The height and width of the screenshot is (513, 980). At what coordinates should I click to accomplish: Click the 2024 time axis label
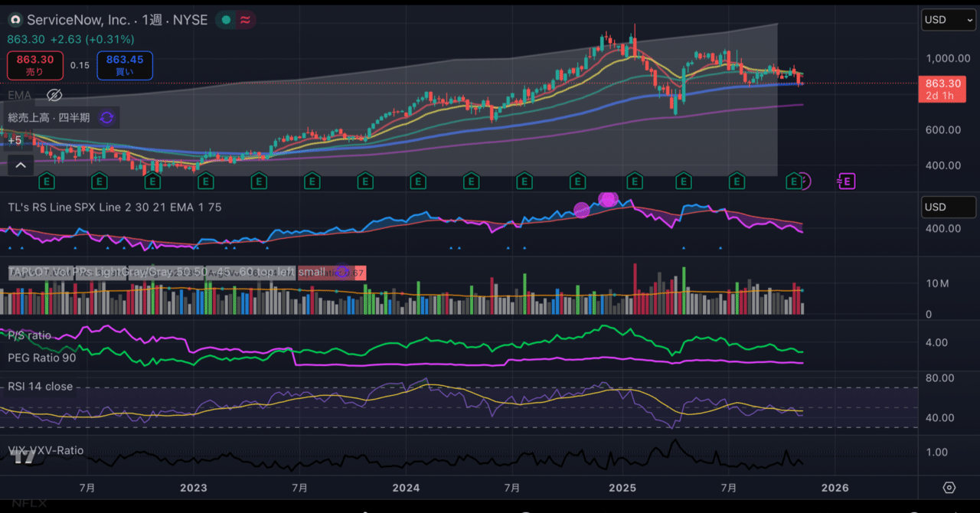coord(406,488)
